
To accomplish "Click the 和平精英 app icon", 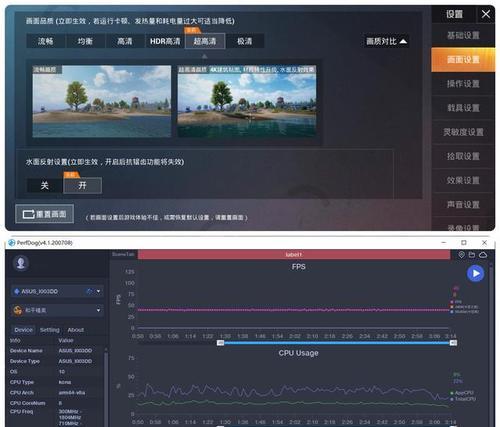I will [x=17, y=310].
